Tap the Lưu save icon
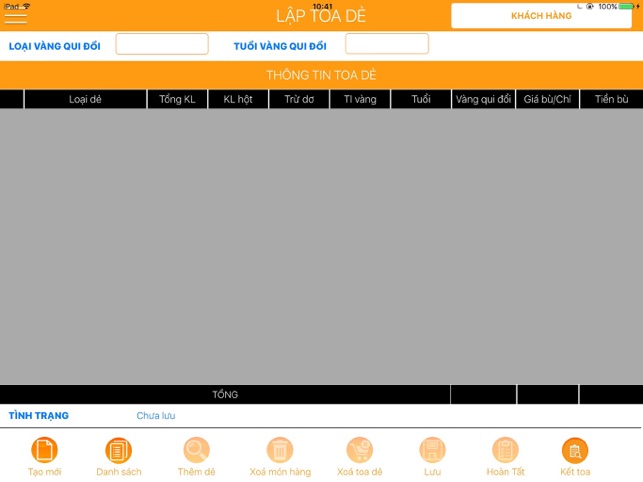This screenshot has width=643, height=482. pyautogui.click(x=432, y=450)
